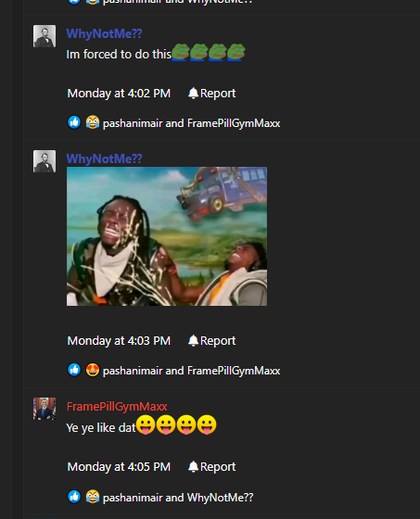This screenshot has height=519, width=420.
Task: Open the posted Battle Bus meme image
Action: [x=167, y=236]
